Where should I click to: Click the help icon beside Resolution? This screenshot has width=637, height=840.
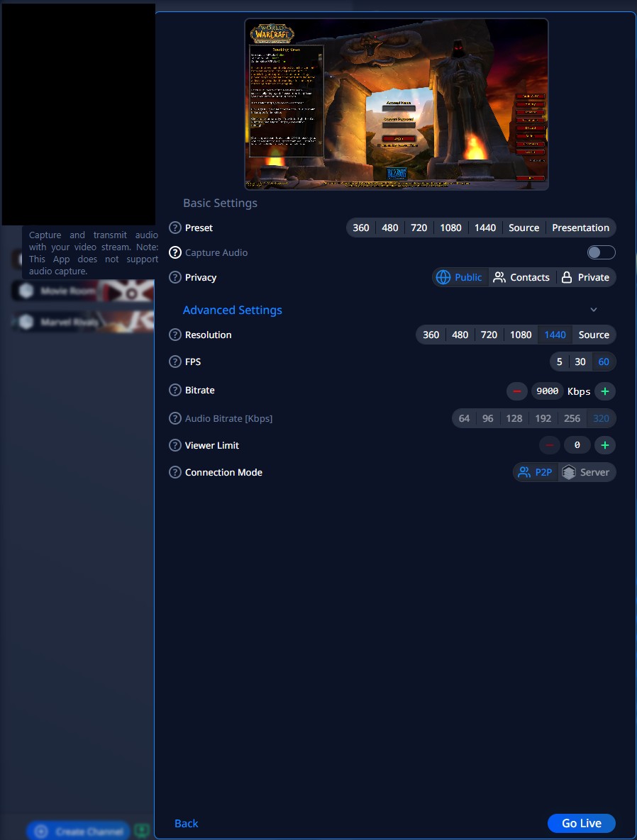(x=175, y=335)
